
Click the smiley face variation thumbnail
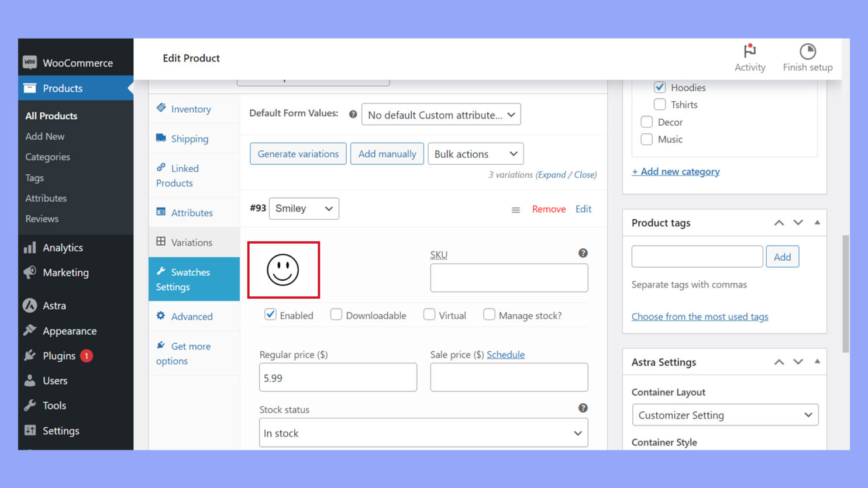(284, 269)
